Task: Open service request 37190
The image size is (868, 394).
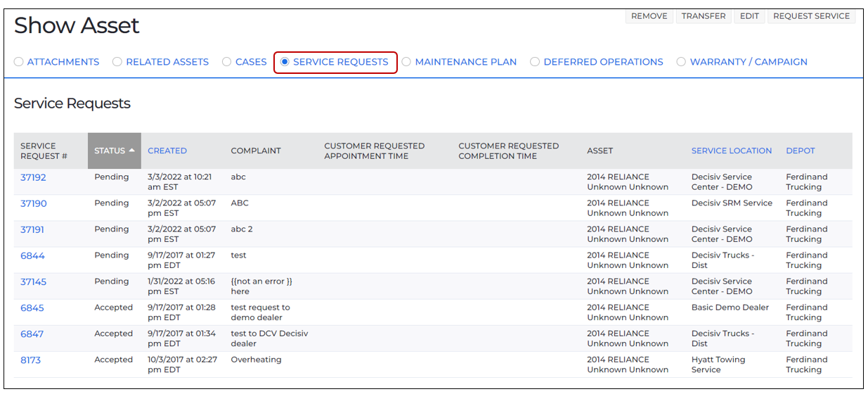Action: 33,203
